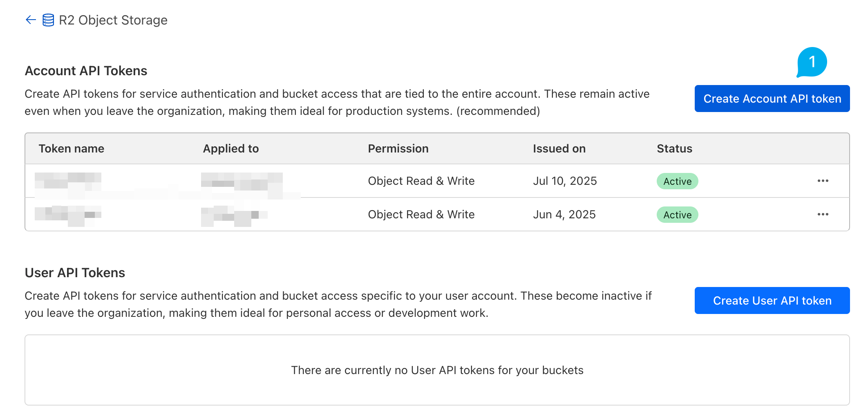The image size is (868, 417).
Task: Click the blurred token name in first row
Action: [68, 181]
